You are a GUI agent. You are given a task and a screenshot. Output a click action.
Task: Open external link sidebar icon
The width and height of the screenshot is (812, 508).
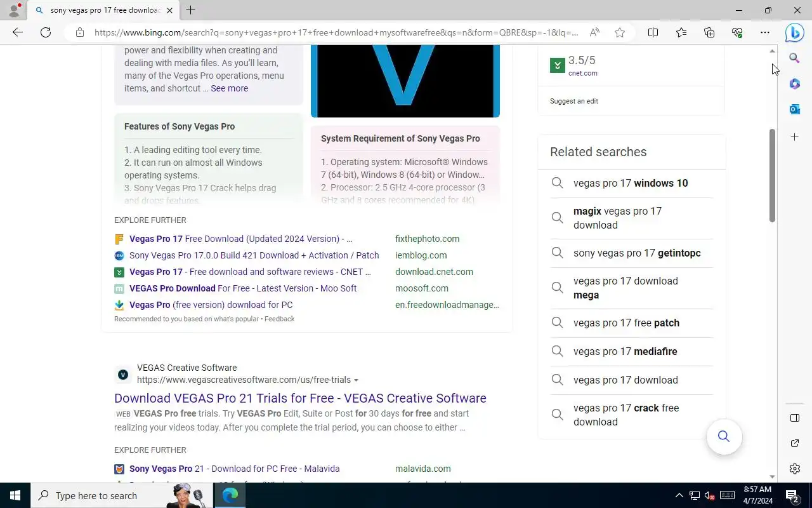coord(795,443)
